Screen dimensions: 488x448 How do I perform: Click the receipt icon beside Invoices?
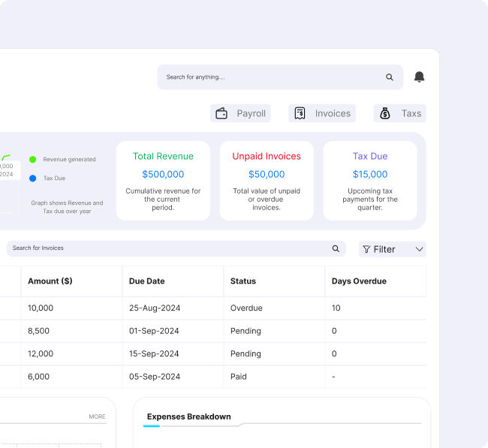click(300, 113)
